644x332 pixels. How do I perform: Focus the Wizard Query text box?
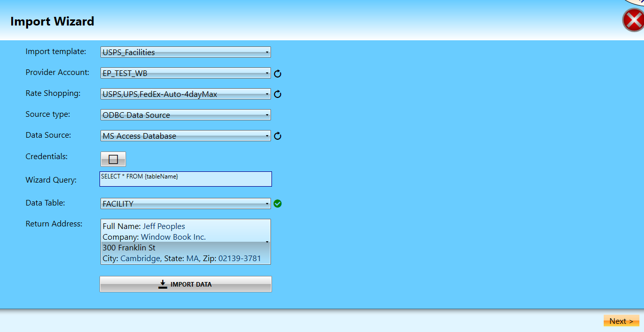coord(186,179)
